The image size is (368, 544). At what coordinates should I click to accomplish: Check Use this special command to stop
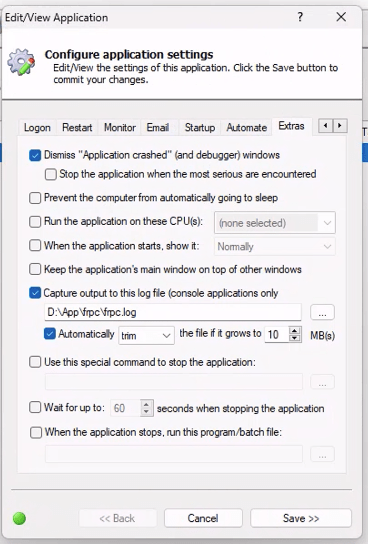pyautogui.click(x=35, y=362)
